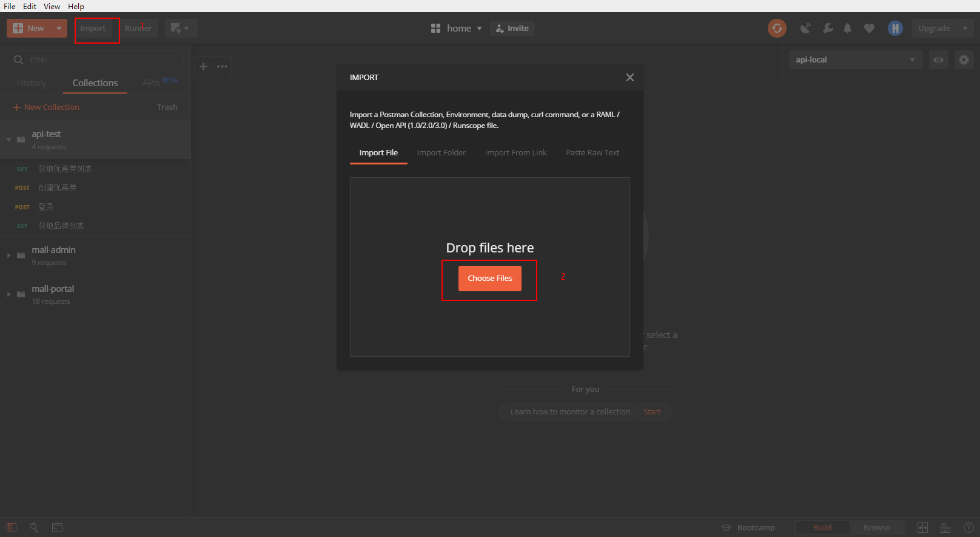Open the notifications bell

848,28
